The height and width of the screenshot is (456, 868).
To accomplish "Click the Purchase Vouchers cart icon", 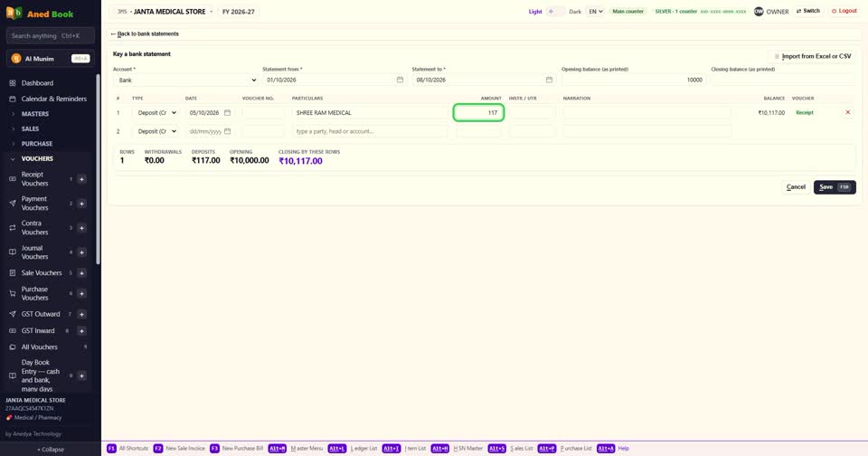I will coord(12,294).
